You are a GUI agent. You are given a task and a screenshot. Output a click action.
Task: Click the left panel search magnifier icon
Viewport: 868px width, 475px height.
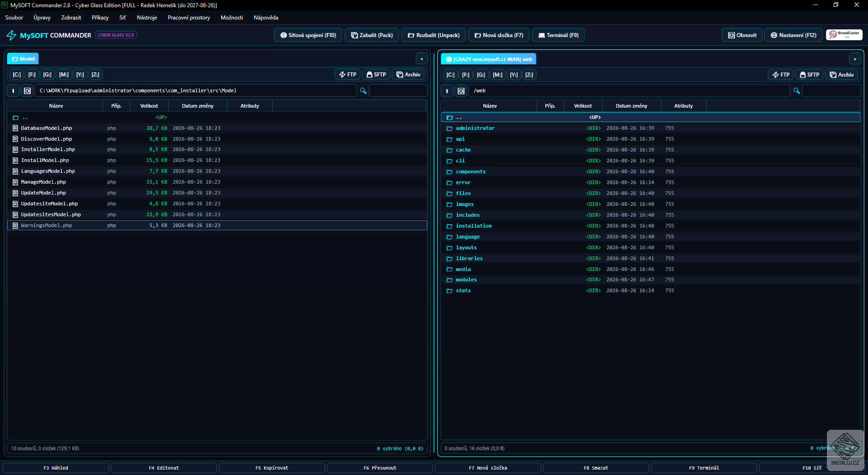363,91
